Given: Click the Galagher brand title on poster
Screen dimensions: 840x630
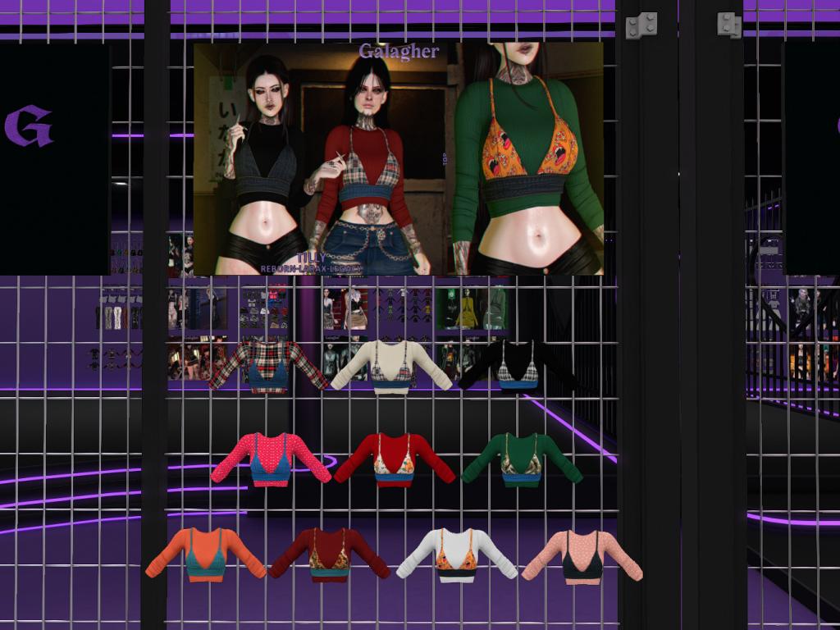Looking at the screenshot, I should [x=399, y=51].
